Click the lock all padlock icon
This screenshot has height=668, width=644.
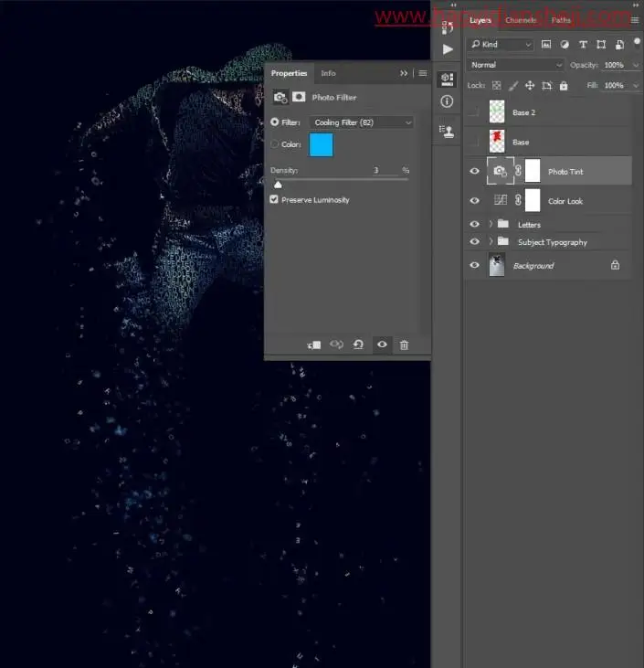click(564, 86)
